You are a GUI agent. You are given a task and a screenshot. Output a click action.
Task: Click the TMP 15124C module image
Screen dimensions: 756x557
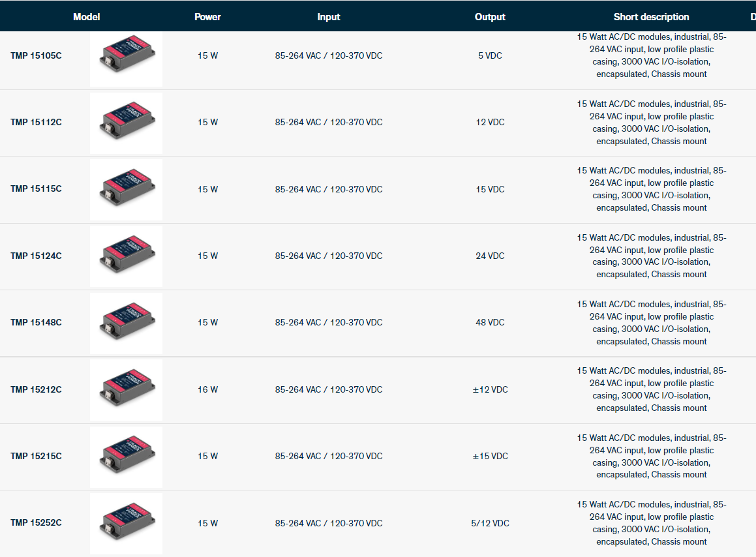pos(126,256)
